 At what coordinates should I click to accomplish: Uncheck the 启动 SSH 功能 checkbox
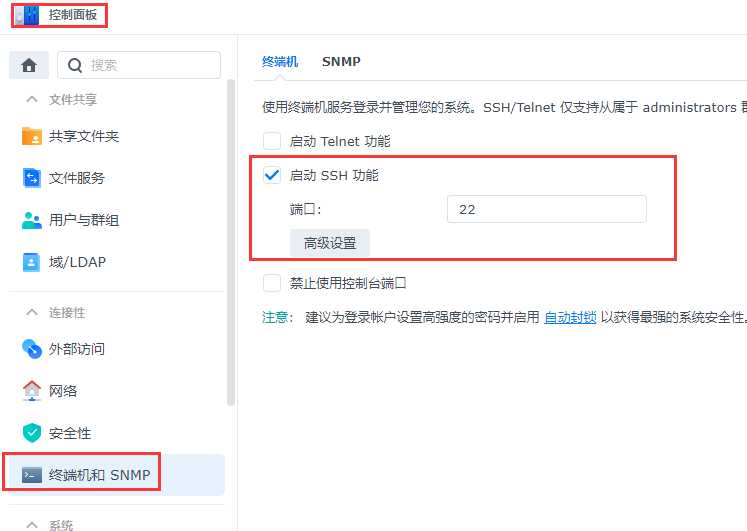coord(272,175)
